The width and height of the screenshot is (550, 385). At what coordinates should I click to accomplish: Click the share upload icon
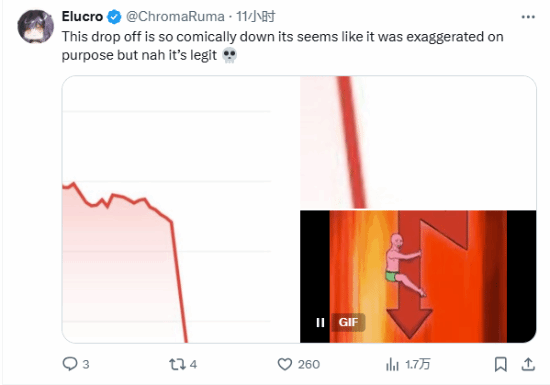[x=528, y=364]
